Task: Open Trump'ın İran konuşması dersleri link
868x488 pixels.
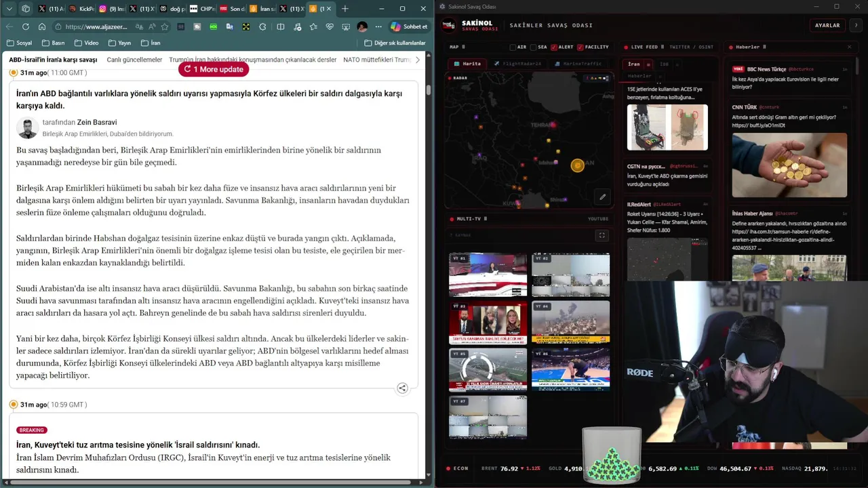Action: pos(253,60)
